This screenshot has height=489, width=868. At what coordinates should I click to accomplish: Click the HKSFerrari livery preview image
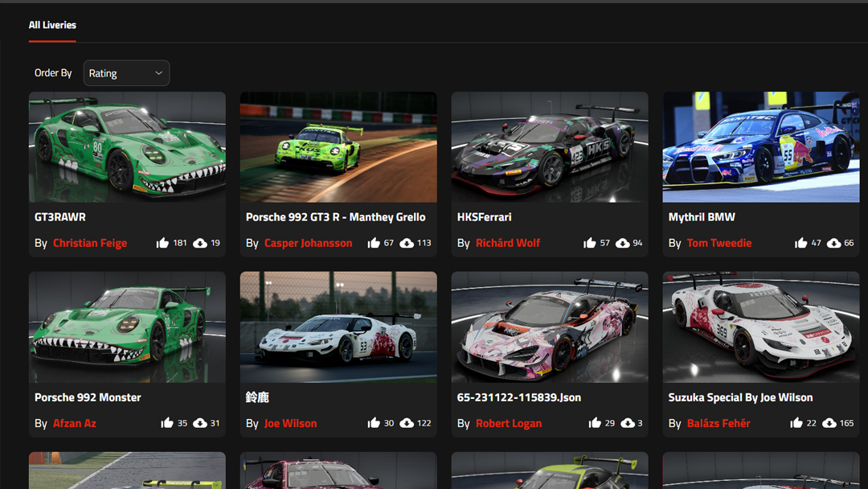pyautogui.click(x=550, y=146)
